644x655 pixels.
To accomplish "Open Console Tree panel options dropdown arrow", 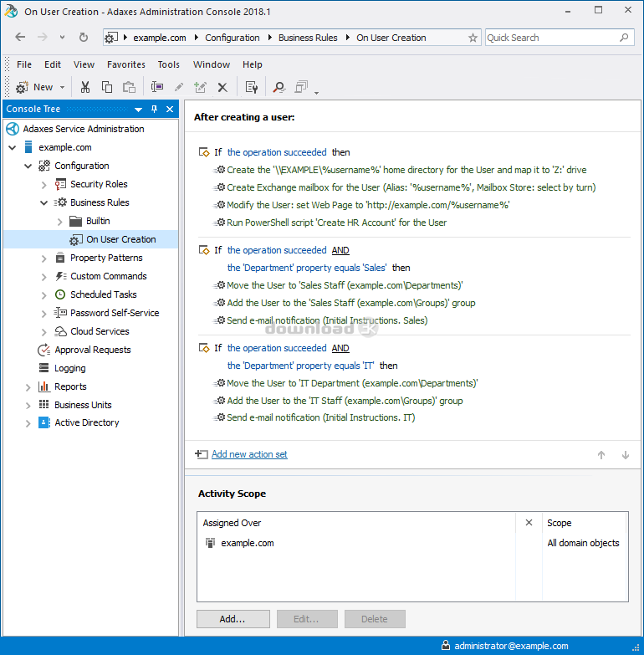I will tap(138, 110).
